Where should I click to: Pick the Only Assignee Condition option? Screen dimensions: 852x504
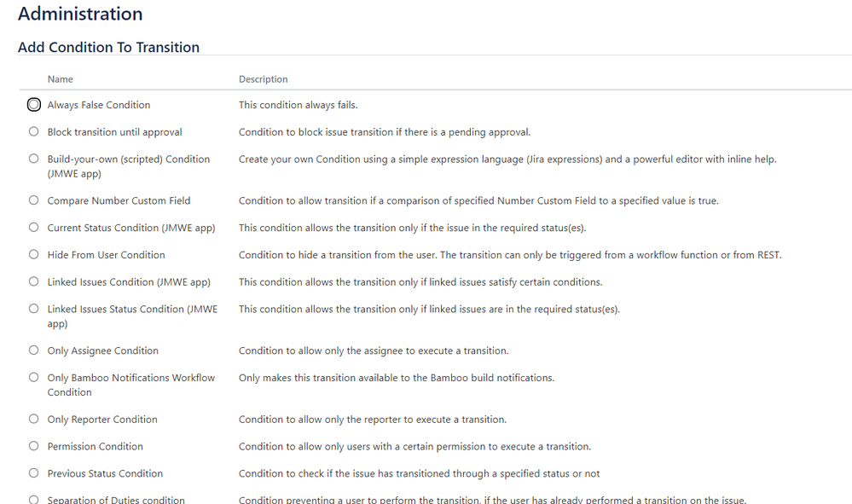(33, 350)
